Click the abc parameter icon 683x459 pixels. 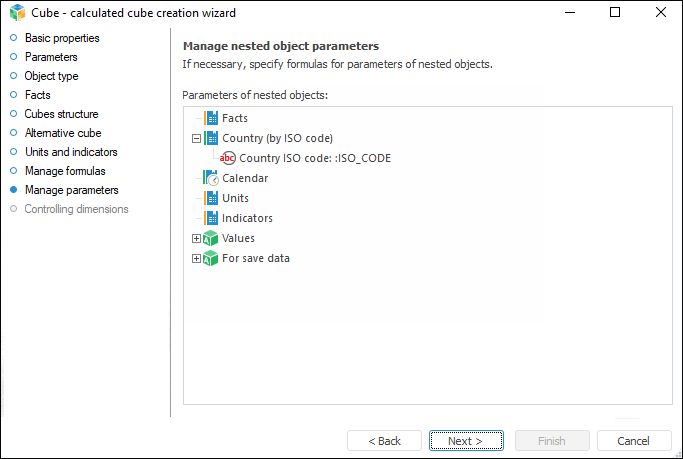coord(228,158)
